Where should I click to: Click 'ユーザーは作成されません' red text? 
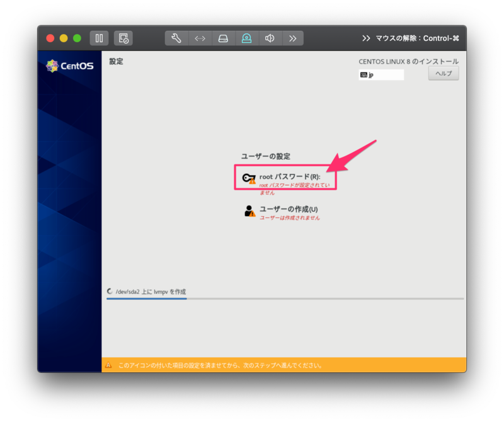290,218
